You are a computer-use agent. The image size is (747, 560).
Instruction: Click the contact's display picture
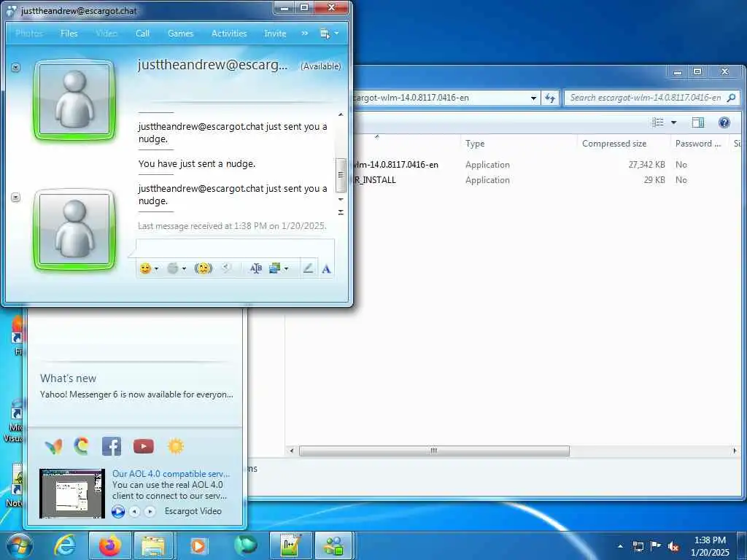[x=75, y=100]
